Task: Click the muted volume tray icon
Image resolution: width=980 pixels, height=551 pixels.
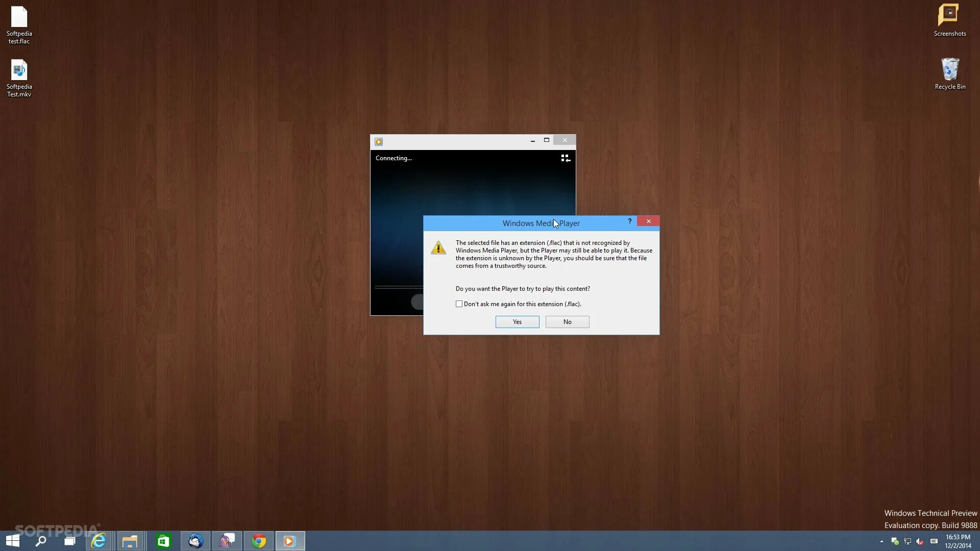Action: pyautogui.click(x=920, y=541)
